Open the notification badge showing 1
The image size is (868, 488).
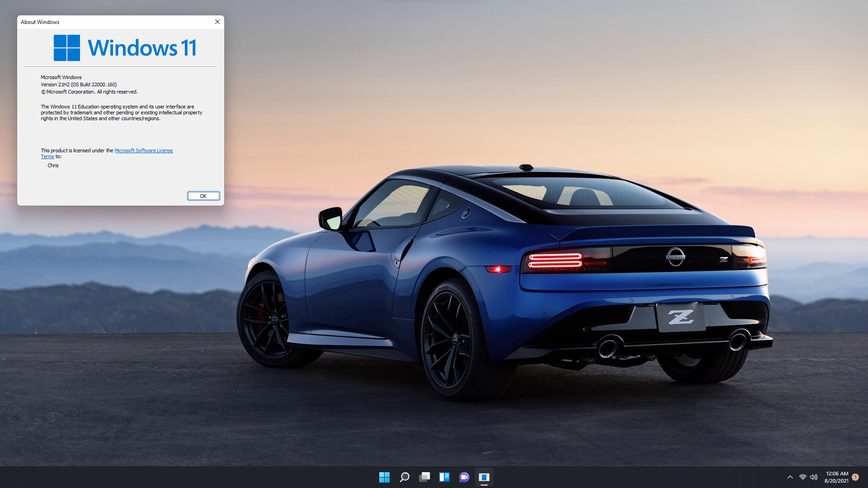tap(855, 477)
